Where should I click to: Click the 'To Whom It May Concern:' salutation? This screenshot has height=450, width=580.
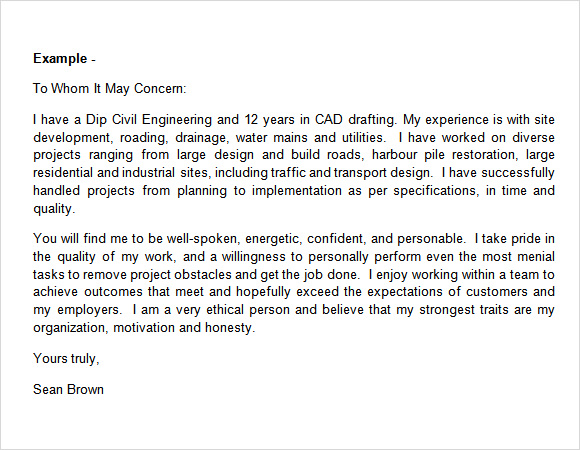pos(110,89)
